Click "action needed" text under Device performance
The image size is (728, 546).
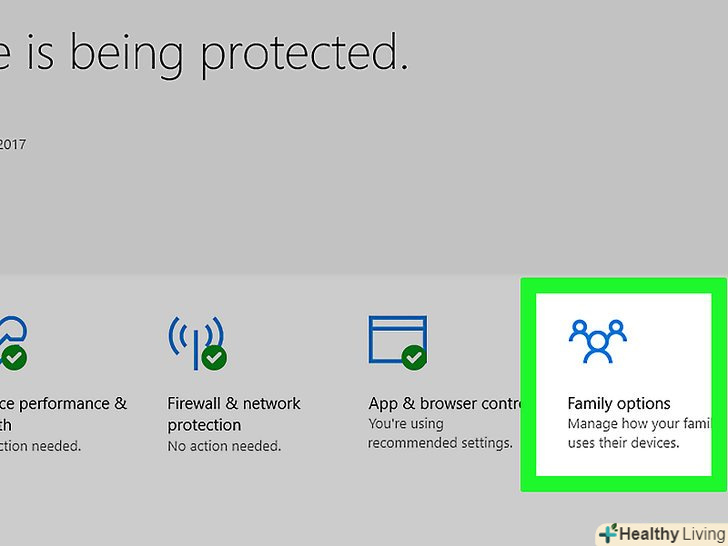pos(40,446)
